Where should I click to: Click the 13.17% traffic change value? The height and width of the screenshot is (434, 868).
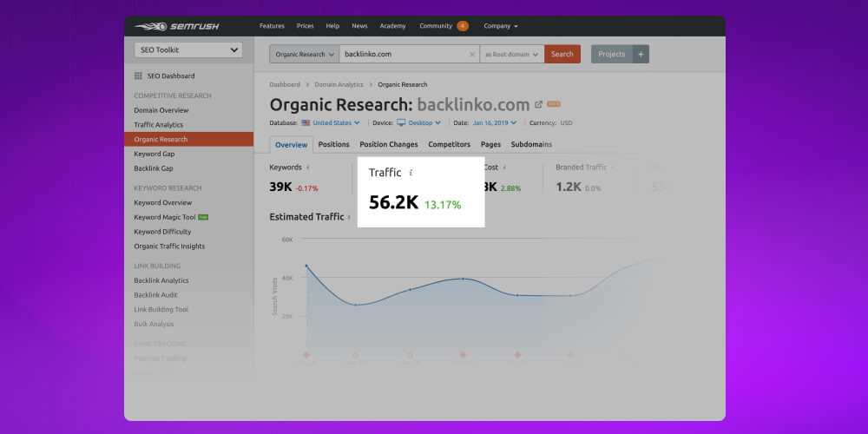click(443, 205)
